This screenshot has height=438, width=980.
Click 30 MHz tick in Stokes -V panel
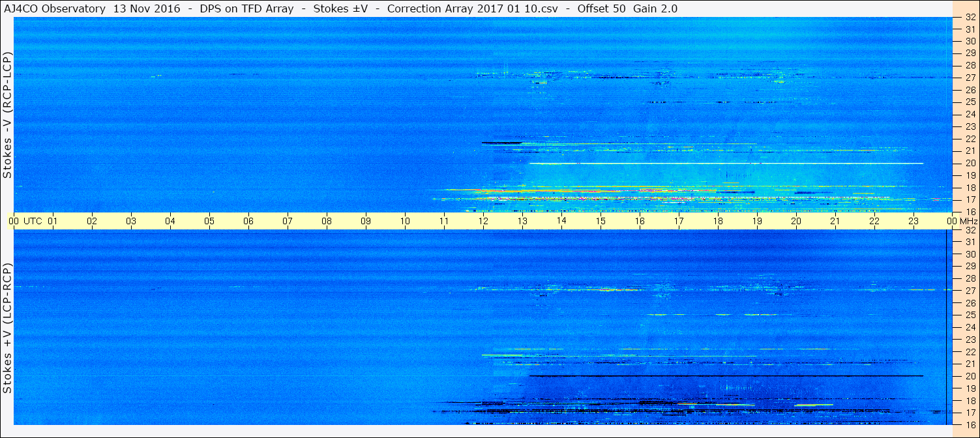point(970,41)
